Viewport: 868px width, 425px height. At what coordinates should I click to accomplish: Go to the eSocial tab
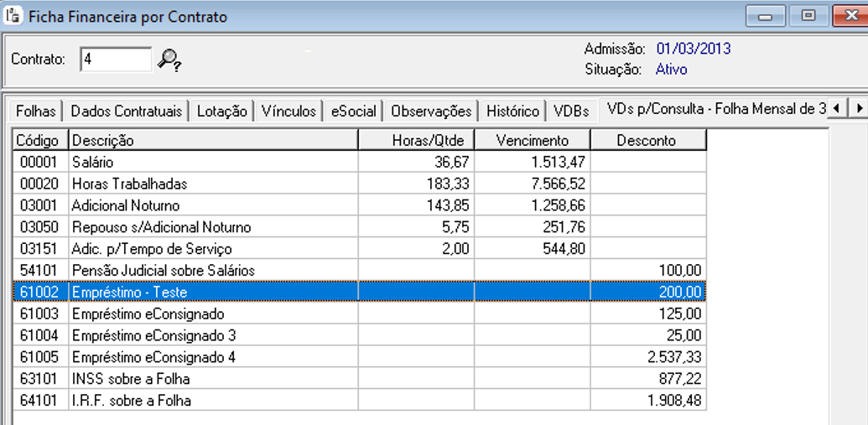point(353,111)
